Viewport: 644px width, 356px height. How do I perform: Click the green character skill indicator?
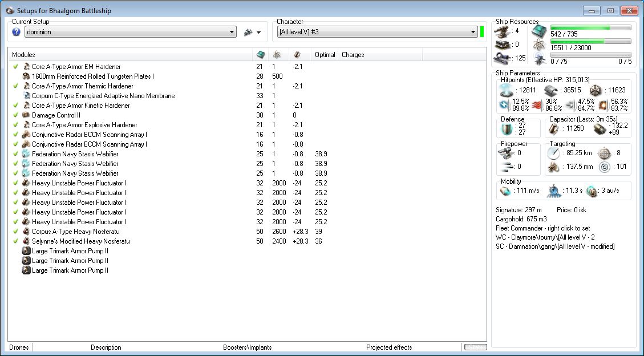[x=482, y=32]
